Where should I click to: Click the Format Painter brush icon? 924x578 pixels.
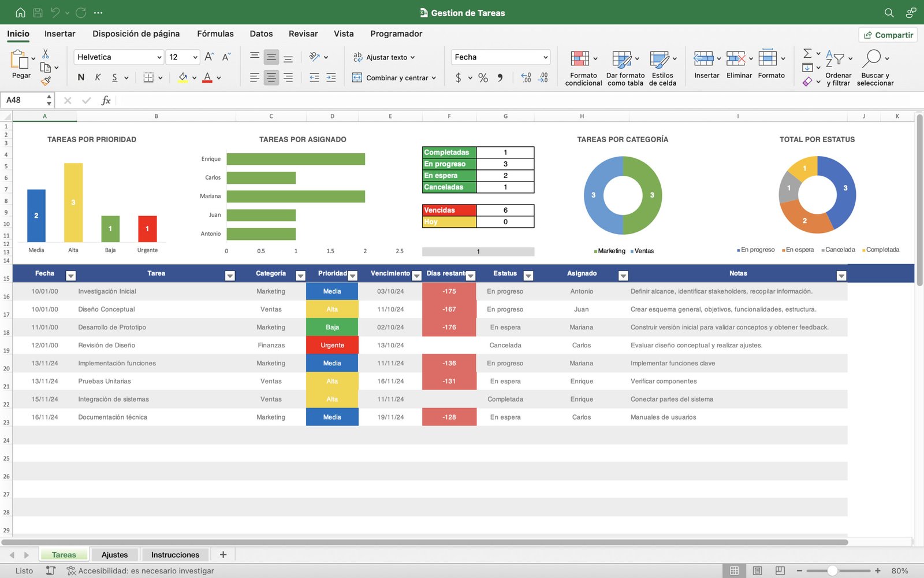[x=46, y=81]
